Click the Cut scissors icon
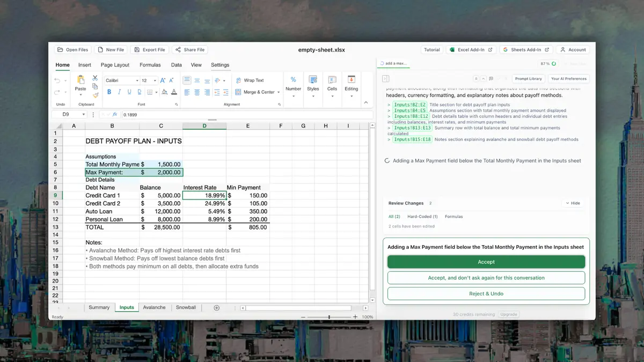The width and height of the screenshot is (644, 362). click(x=95, y=78)
